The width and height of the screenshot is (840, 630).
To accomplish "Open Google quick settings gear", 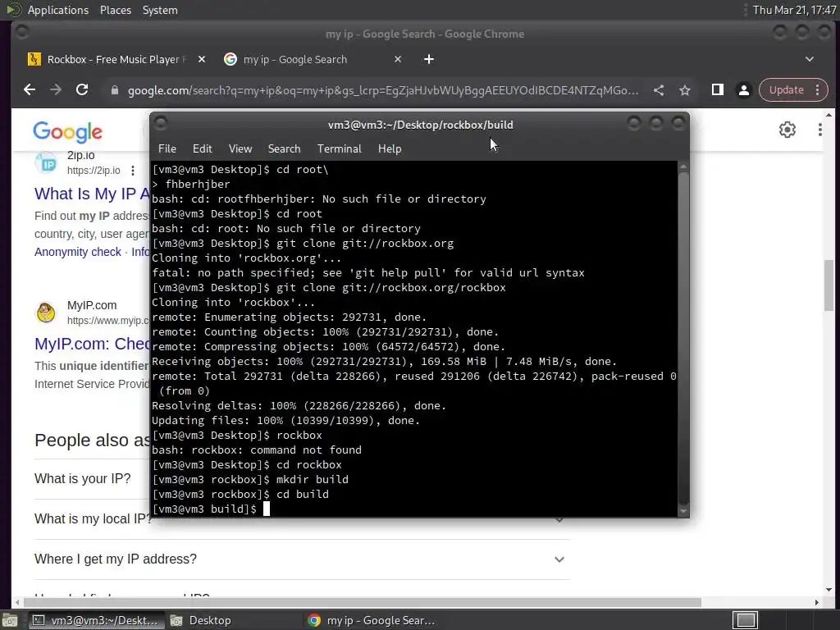I will point(787,130).
